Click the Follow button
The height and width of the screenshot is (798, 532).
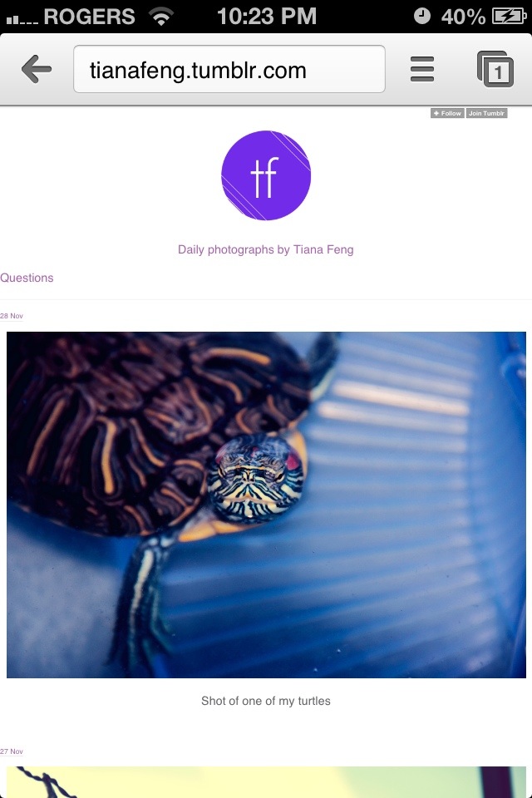coord(447,113)
